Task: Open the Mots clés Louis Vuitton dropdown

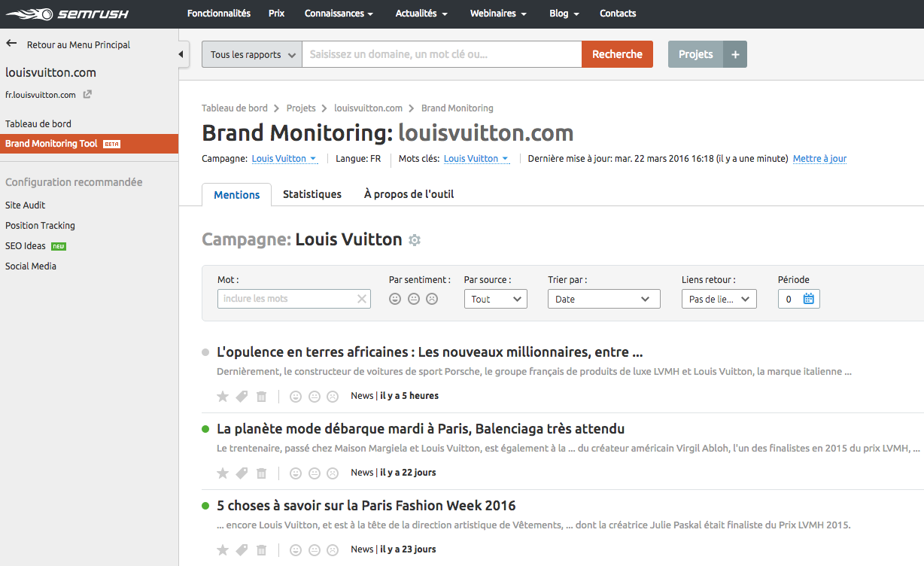Action: click(x=476, y=159)
